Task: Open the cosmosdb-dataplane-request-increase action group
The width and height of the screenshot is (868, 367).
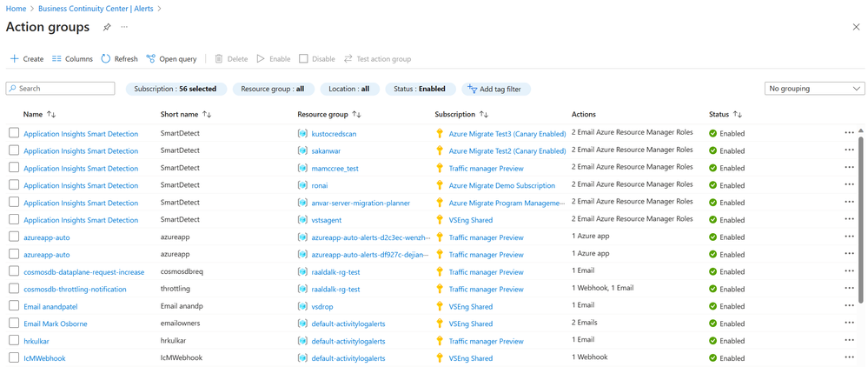Action: (x=84, y=272)
